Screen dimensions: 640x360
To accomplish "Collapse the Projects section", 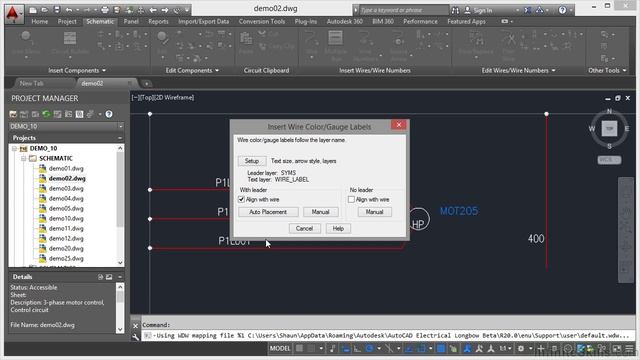I will [x=120, y=138].
